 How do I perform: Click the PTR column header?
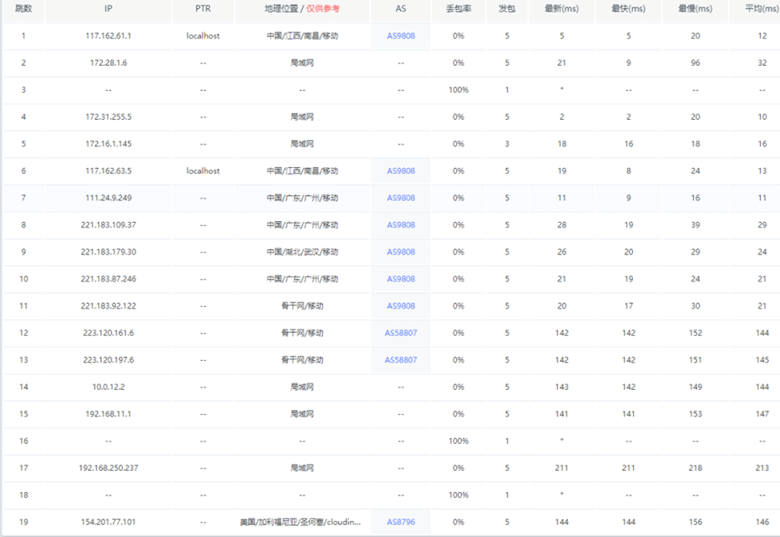click(203, 9)
